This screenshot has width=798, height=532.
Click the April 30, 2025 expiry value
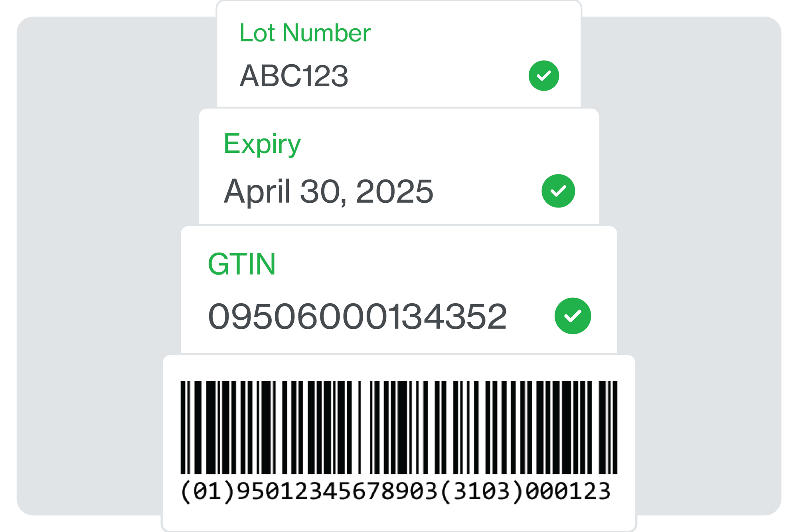(328, 192)
